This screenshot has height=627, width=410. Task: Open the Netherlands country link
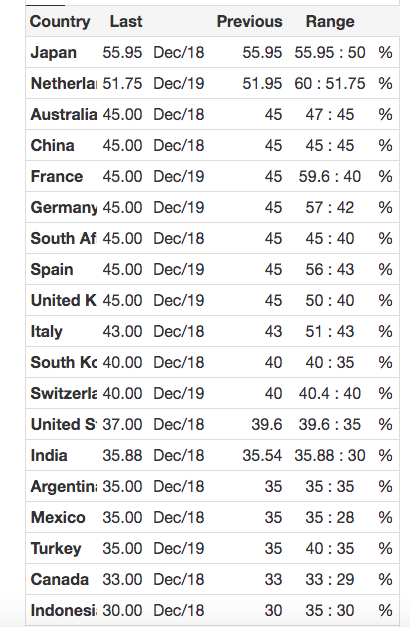pyautogui.click(x=64, y=83)
